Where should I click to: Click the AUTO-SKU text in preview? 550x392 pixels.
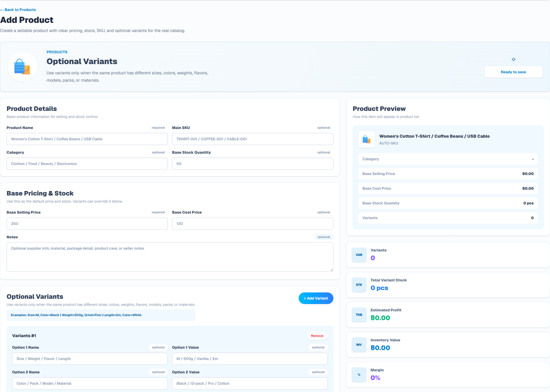click(388, 143)
